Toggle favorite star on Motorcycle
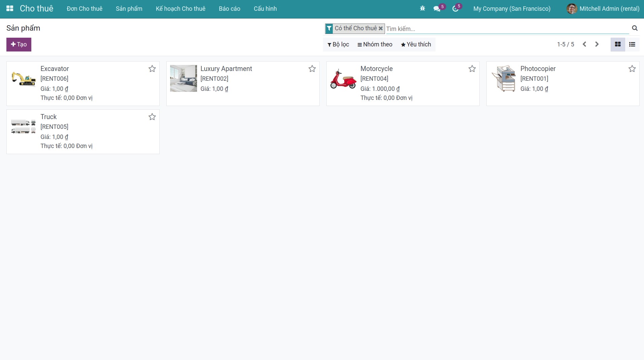 [x=472, y=69]
